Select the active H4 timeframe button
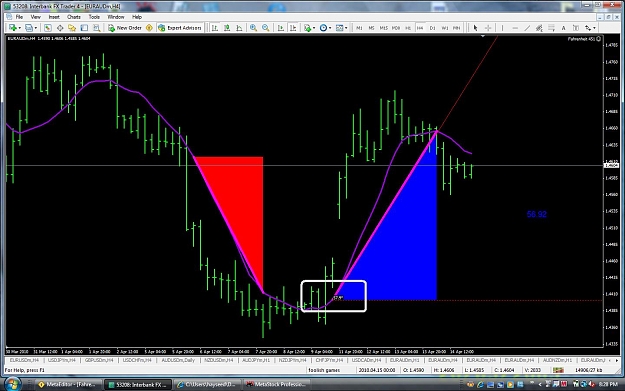 (420, 28)
